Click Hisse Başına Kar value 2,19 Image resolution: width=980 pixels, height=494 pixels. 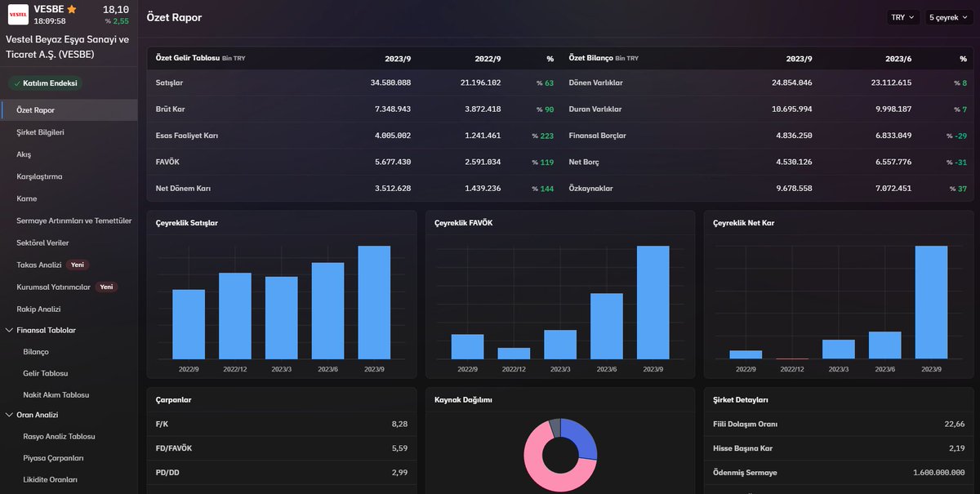tap(957, 448)
